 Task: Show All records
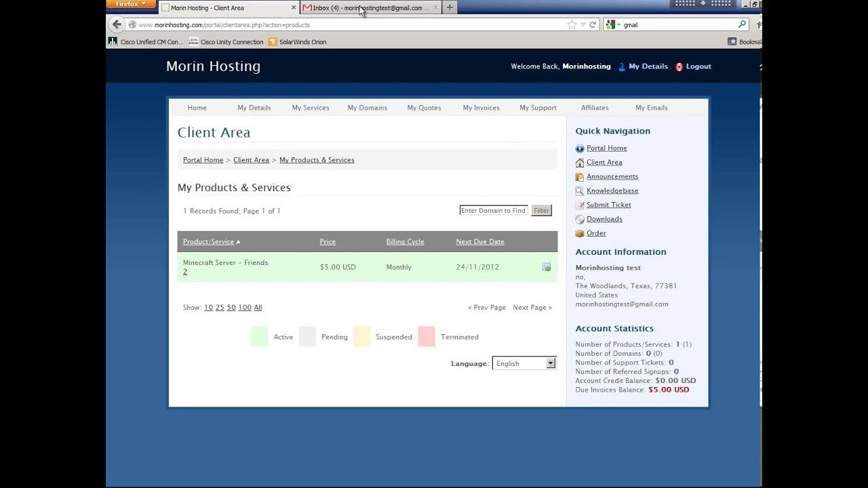coord(258,308)
